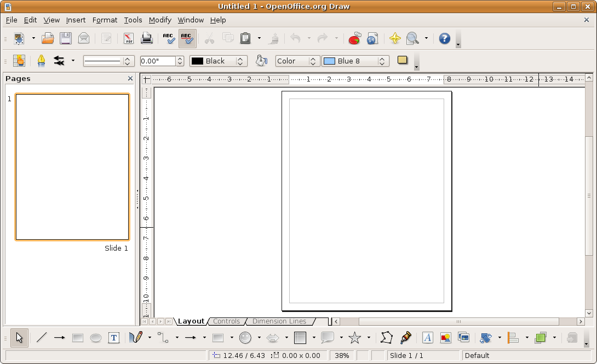Screen dimensions: 597x364
Task: Insert picture From File icon
Action: (445, 337)
